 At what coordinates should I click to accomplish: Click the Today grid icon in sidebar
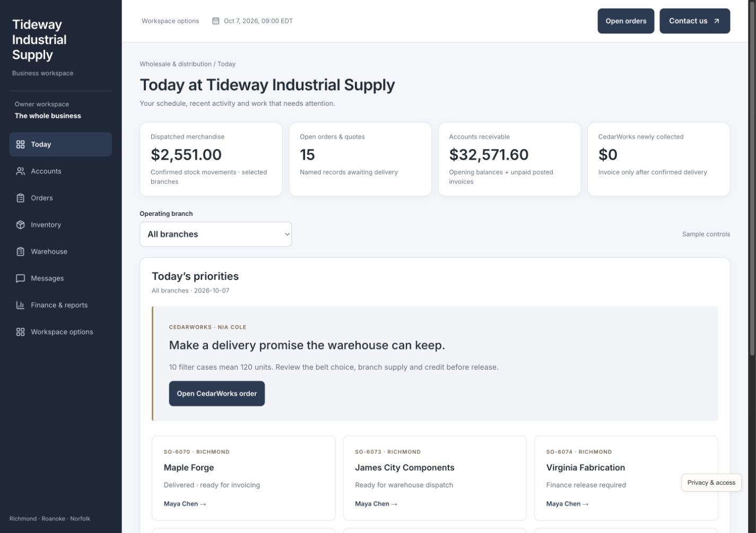21,144
